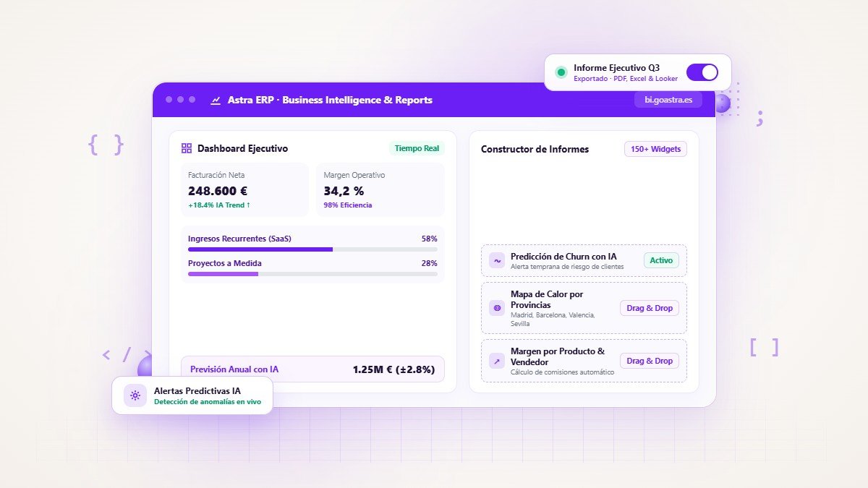Click the 34,2 % value

pos(344,191)
